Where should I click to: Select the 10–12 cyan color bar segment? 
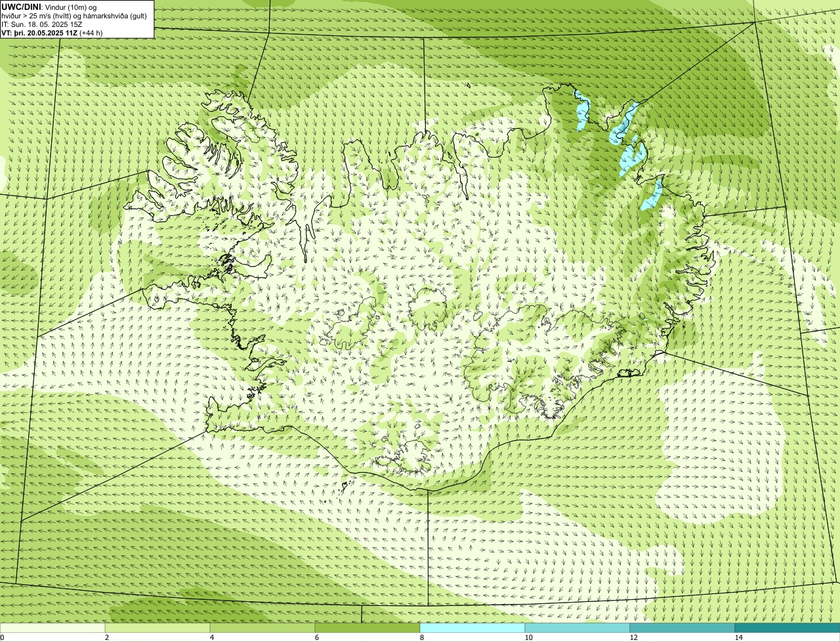point(577,628)
